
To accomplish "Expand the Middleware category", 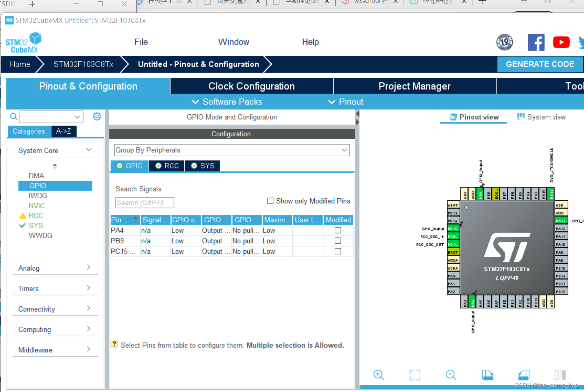I will click(x=88, y=349).
